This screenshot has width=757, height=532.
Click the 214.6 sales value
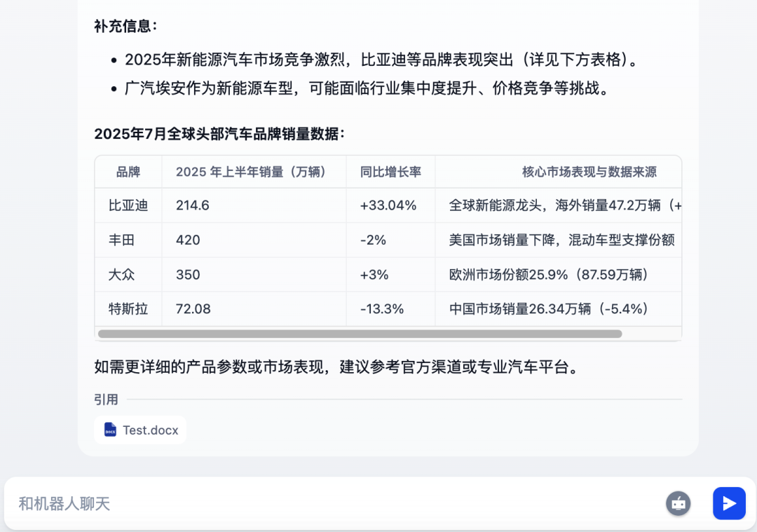pos(192,205)
